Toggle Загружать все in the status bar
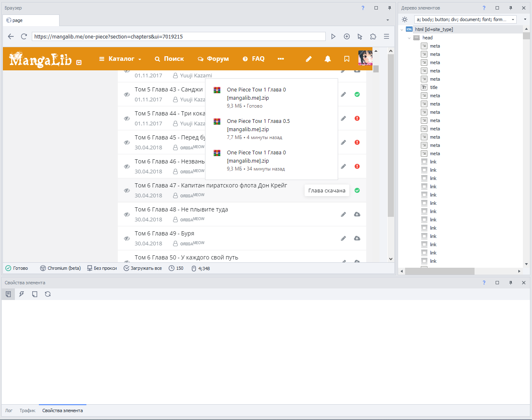Image resolution: width=532 pixels, height=420 pixels. (143, 268)
